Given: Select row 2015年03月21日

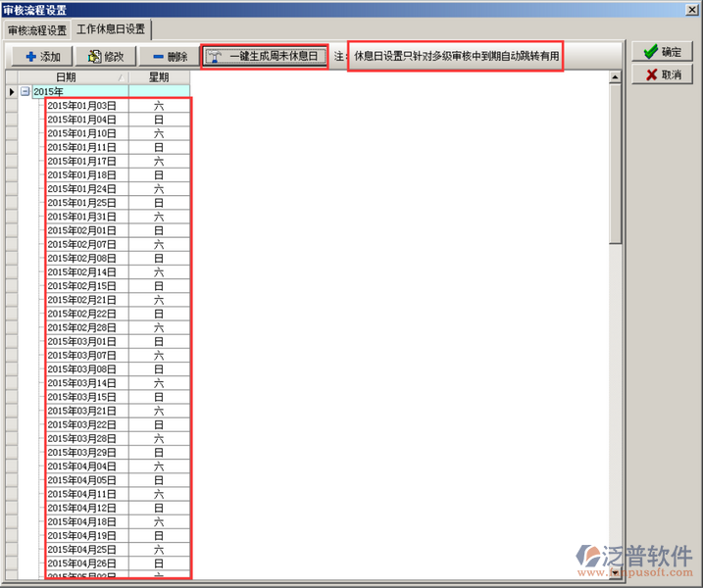Looking at the screenshot, I should [118, 412].
